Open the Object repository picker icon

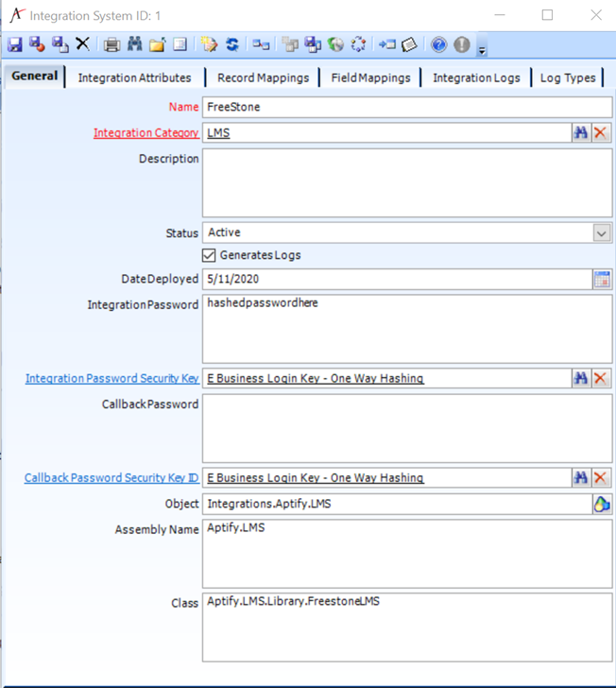(602, 504)
